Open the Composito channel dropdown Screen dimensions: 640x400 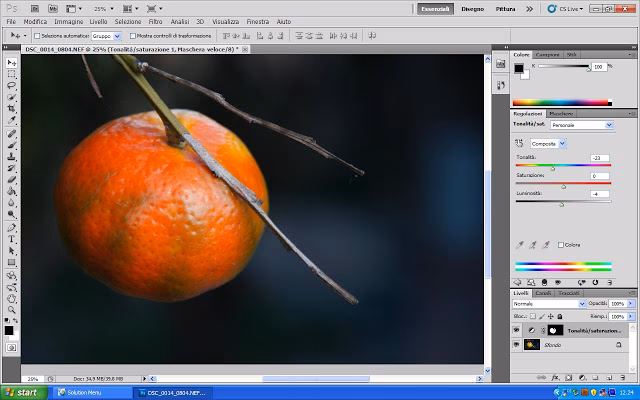click(x=562, y=143)
